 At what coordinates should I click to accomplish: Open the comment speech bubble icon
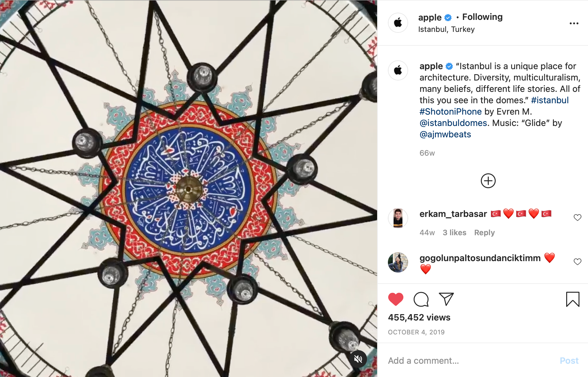[x=421, y=299]
